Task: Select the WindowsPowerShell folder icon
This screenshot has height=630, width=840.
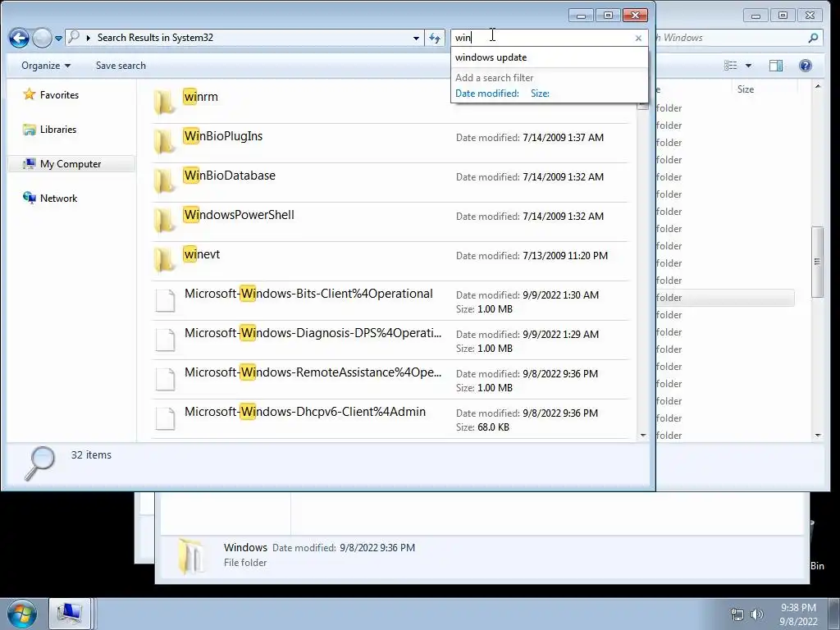Action: (x=164, y=220)
